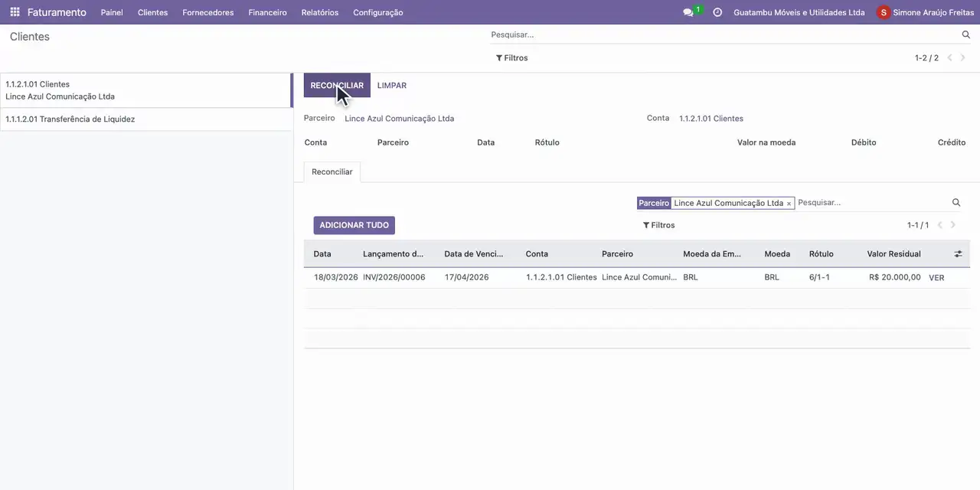980x490 pixels.
Task: Click the RECONCILIAR button
Action: (337, 85)
